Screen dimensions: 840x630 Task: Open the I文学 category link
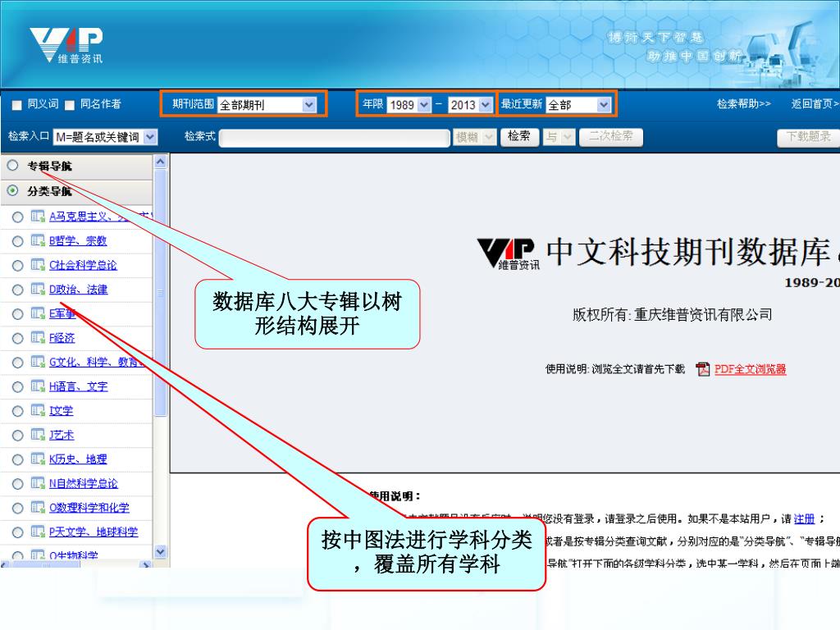[x=61, y=410]
